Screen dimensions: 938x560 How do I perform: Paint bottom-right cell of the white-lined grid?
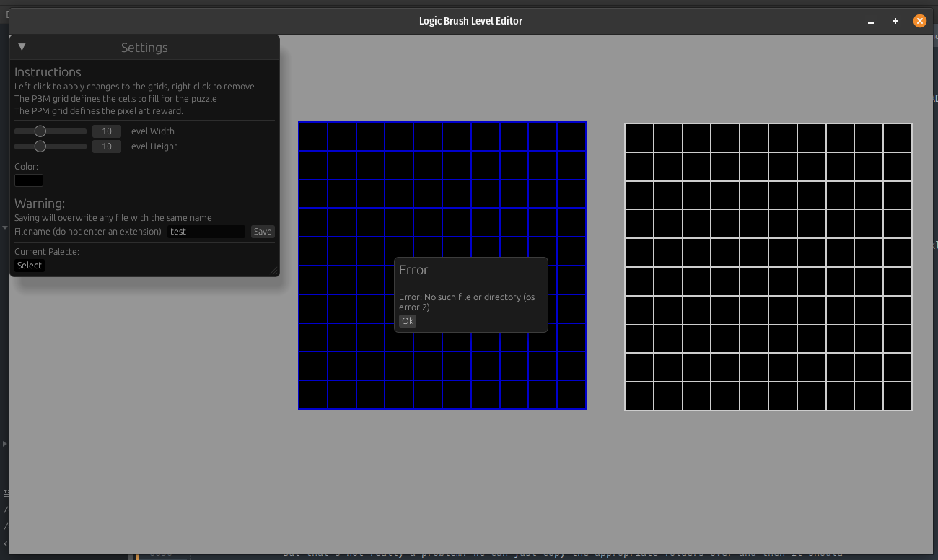coord(898,396)
